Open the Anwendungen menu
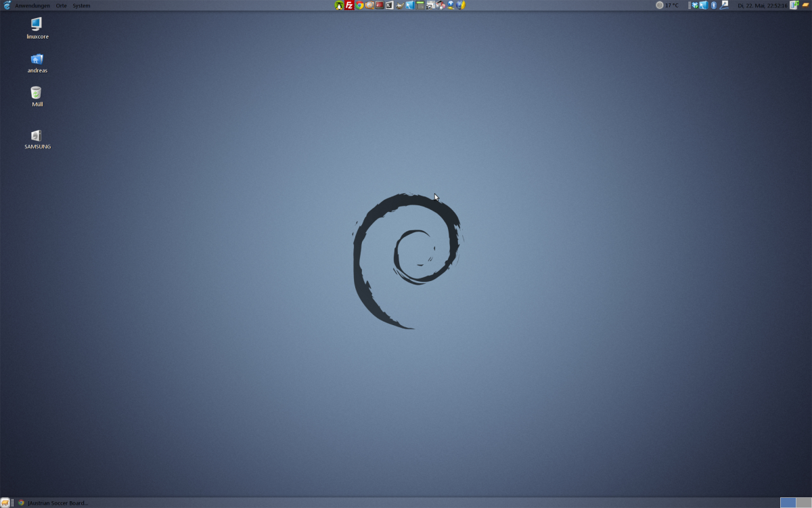The image size is (812, 508). click(x=32, y=5)
